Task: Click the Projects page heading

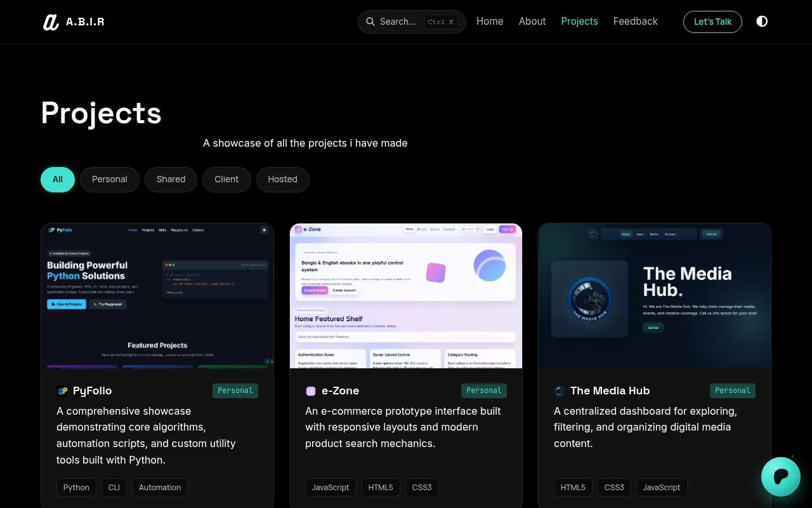Action: (x=101, y=113)
